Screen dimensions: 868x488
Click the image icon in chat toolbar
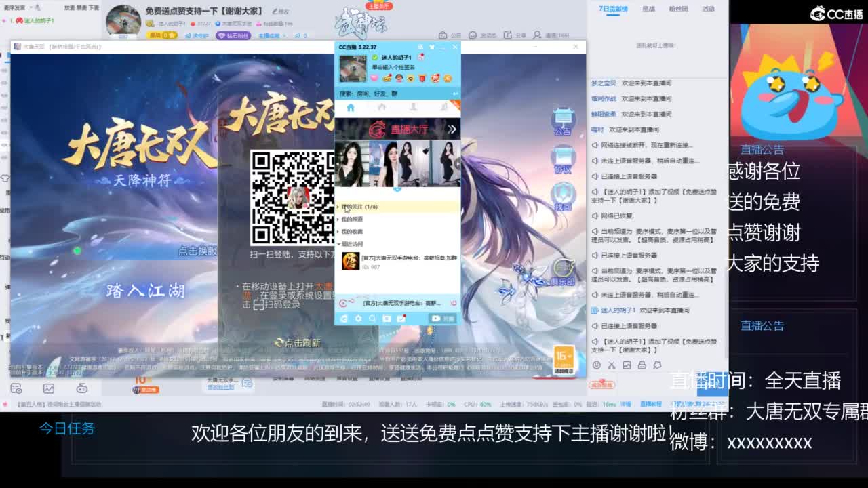click(x=627, y=365)
